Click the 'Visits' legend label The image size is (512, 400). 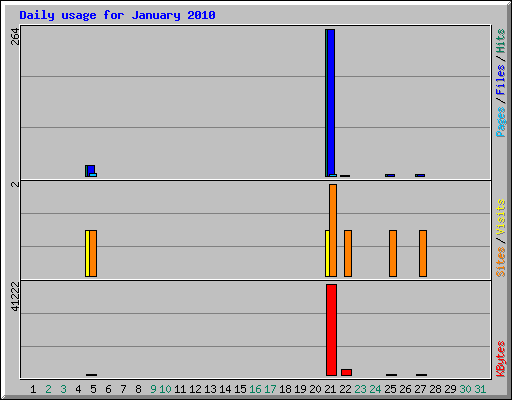(501, 217)
